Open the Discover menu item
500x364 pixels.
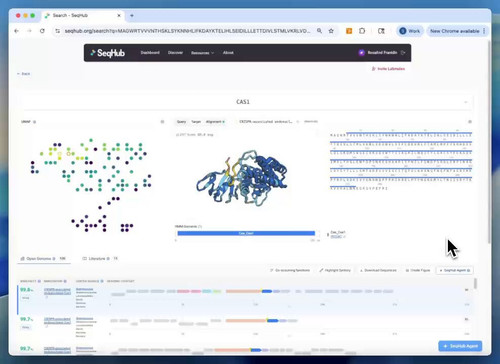coord(175,53)
